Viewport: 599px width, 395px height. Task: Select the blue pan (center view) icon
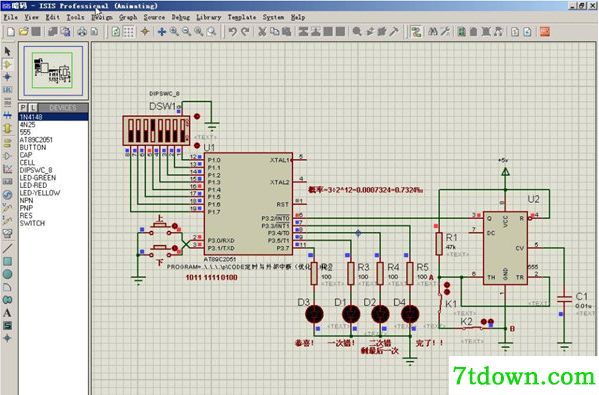tap(162, 32)
